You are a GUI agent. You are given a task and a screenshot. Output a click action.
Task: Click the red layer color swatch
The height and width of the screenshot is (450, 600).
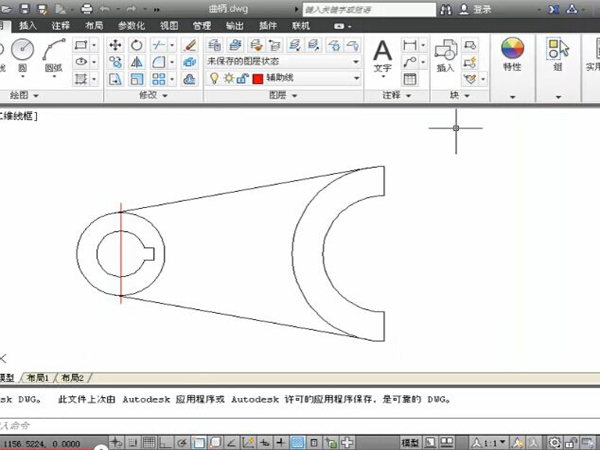coord(257,77)
